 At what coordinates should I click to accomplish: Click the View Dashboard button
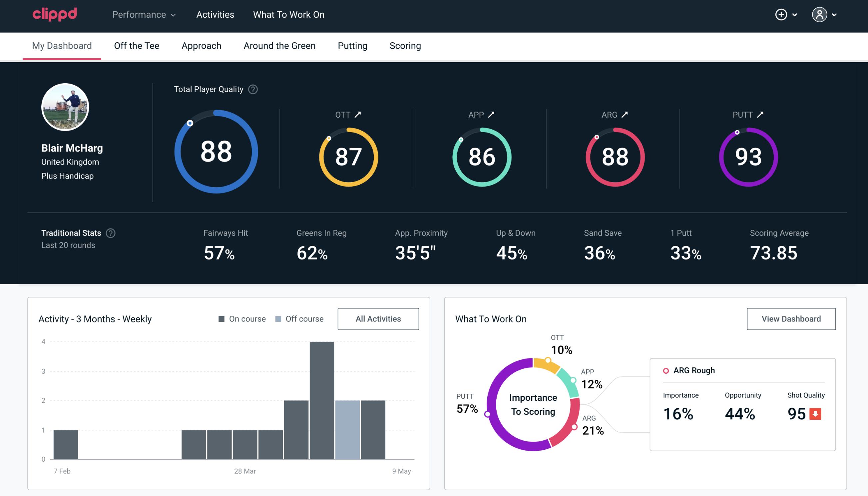791,318
